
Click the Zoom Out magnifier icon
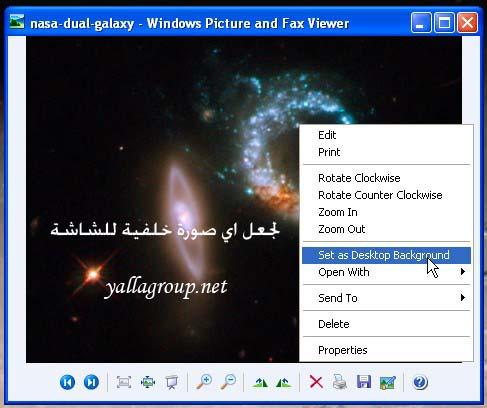coord(228,382)
